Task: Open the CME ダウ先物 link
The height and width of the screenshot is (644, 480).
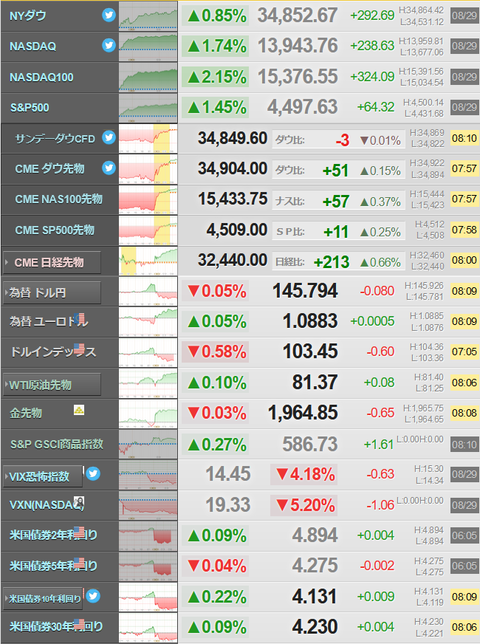Action: pyautogui.click(x=50, y=169)
